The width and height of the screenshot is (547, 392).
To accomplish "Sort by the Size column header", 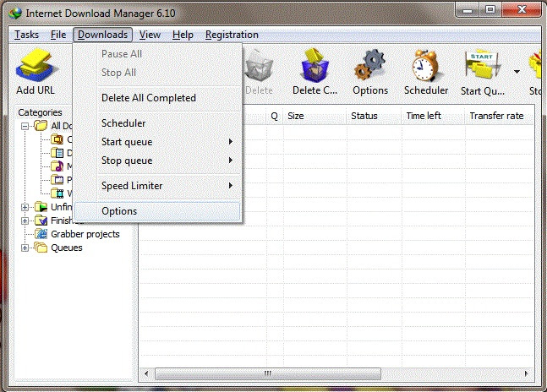I will pyautogui.click(x=315, y=116).
